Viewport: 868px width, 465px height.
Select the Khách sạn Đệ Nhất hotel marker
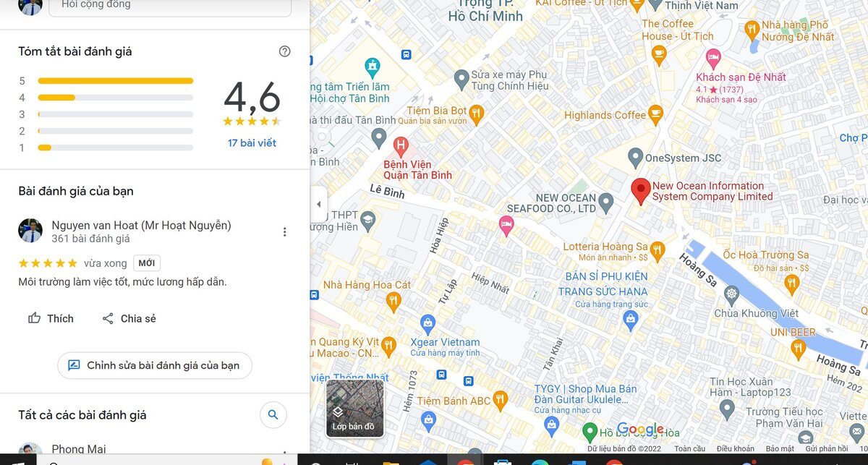pyautogui.click(x=713, y=56)
